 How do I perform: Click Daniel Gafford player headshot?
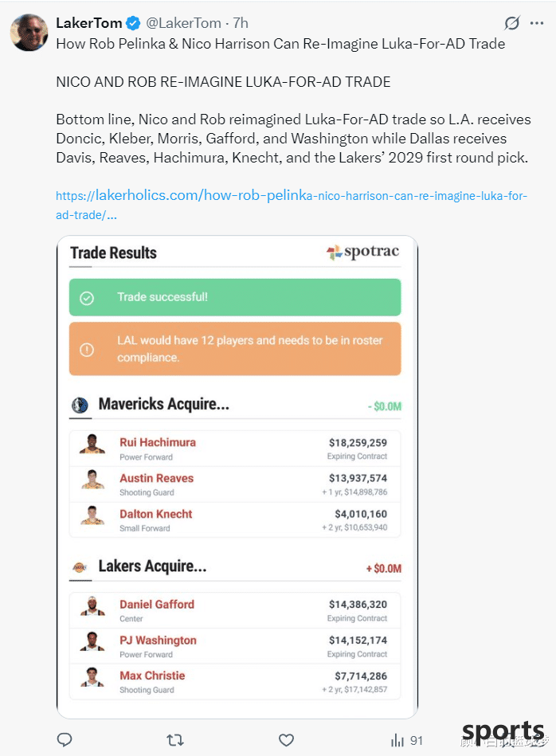92,605
